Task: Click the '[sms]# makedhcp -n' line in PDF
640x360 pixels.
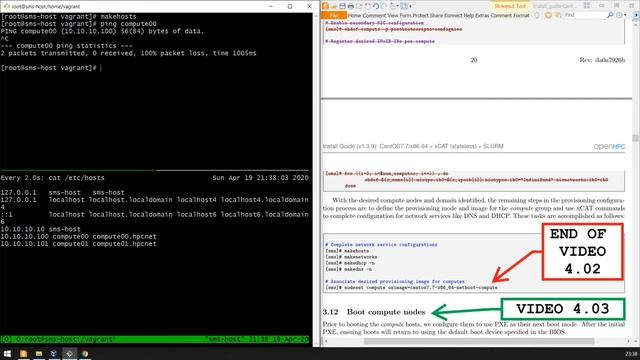Action: tap(349, 263)
